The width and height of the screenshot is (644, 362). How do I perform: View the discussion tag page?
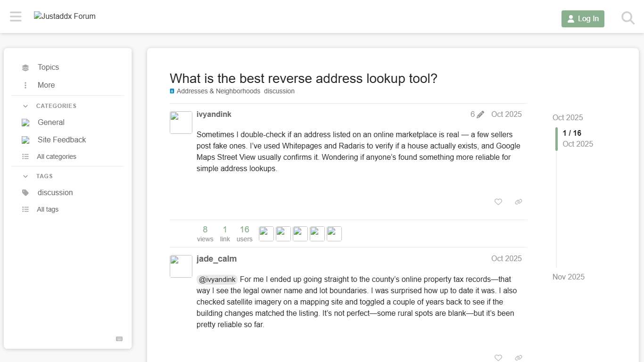click(279, 91)
